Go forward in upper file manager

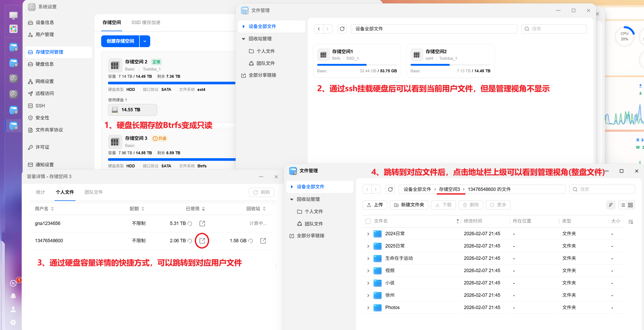328,29
